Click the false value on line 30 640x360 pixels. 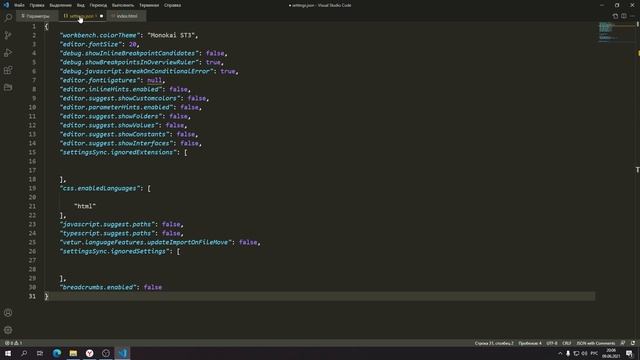(x=153, y=287)
